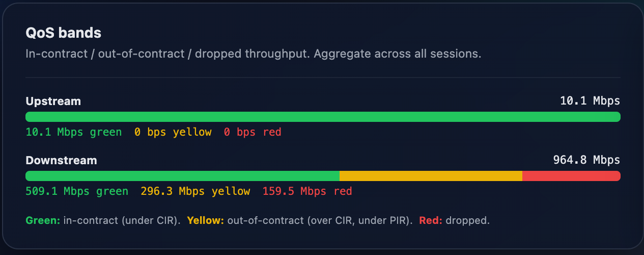Click the divider line below the subtitle
The height and width of the screenshot is (255, 644).
point(323,77)
